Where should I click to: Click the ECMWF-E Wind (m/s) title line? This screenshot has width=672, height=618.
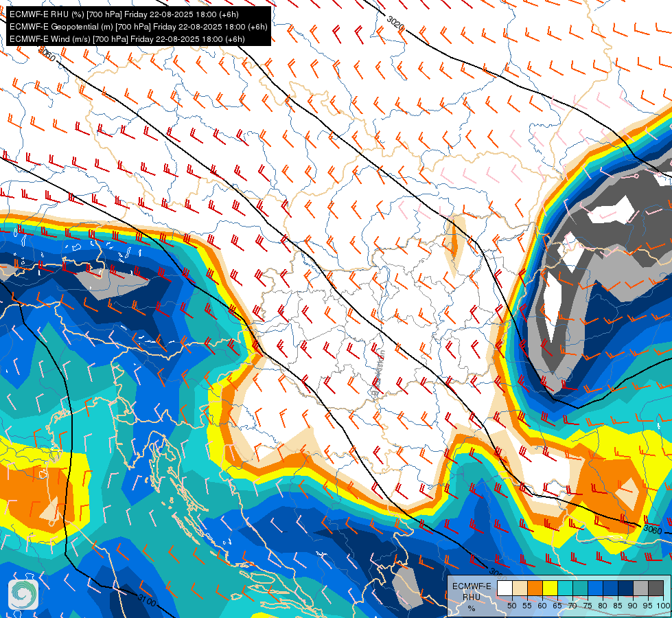127,39
